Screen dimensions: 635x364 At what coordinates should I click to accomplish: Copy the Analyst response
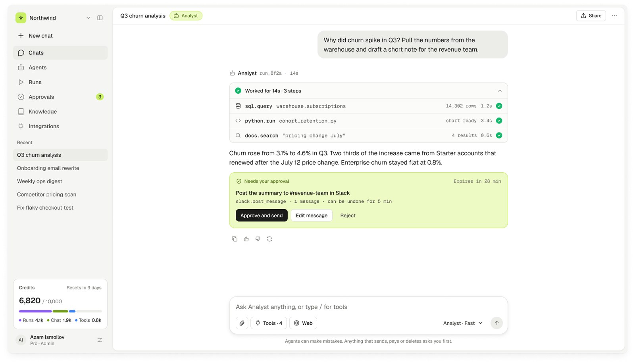[235, 239]
